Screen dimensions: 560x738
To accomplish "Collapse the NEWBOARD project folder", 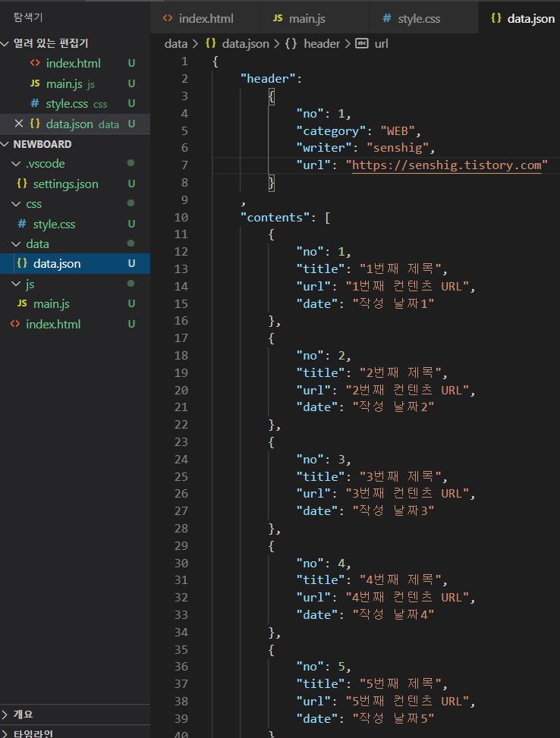I will [x=6, y=144].
